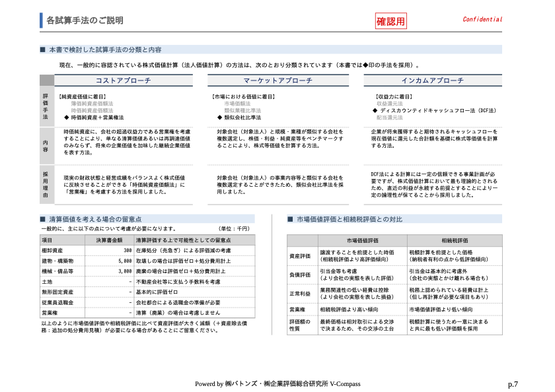Click the cell 引当金は基本的に考慮外

point(438,271)
